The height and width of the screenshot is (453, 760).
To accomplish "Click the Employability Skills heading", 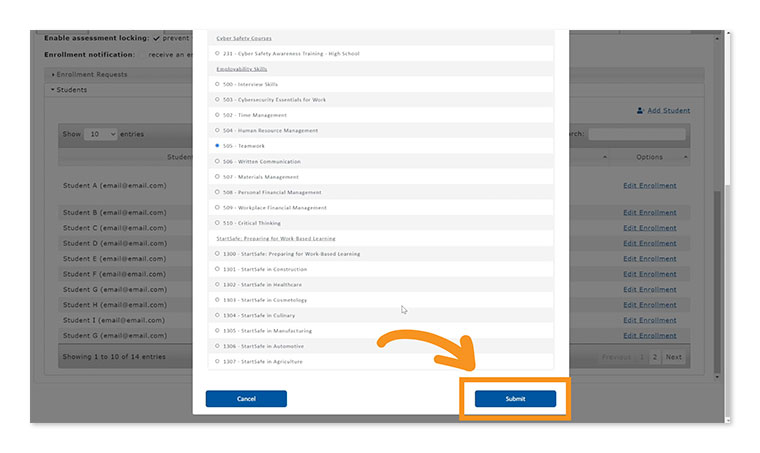I will click(241, 69).
